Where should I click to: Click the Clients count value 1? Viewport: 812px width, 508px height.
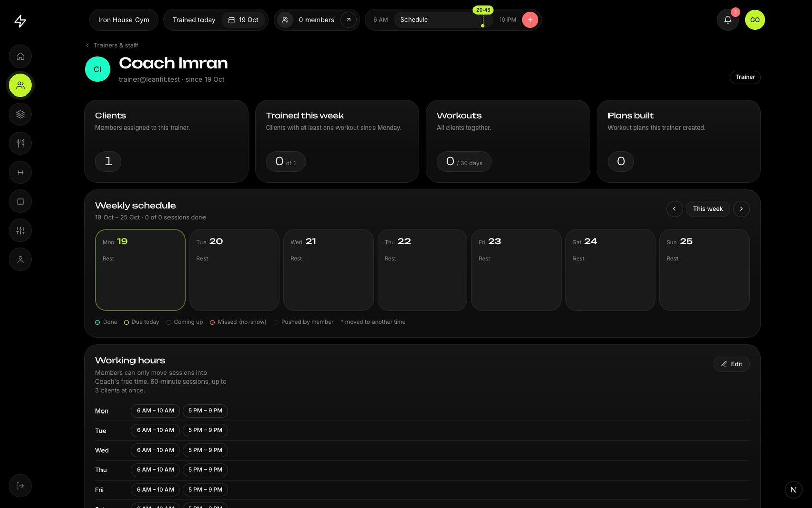point(108,162)
